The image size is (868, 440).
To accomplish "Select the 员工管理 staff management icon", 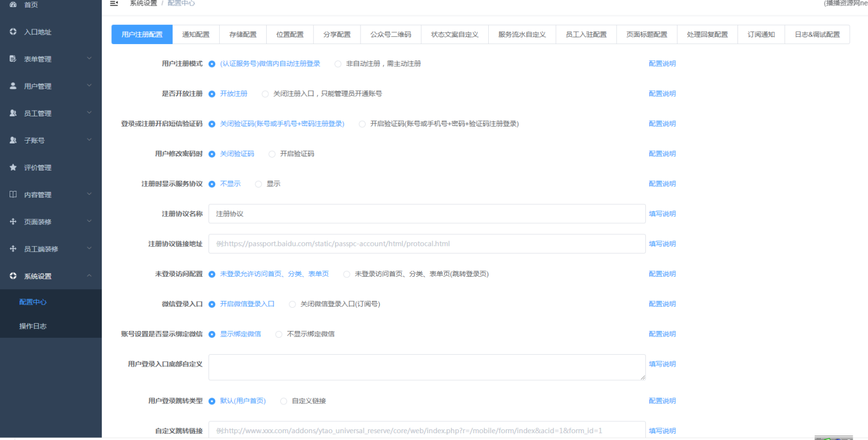I will tap(14, 113).
